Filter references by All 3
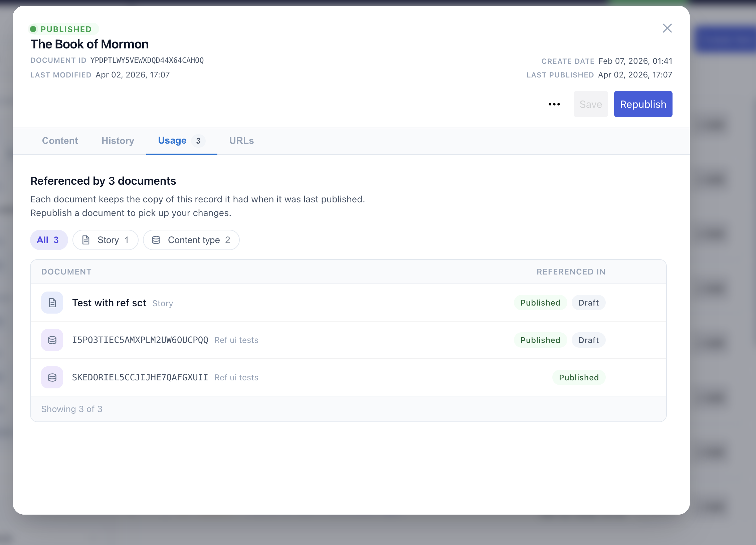756x545 pixels. (x=49, y=240)
